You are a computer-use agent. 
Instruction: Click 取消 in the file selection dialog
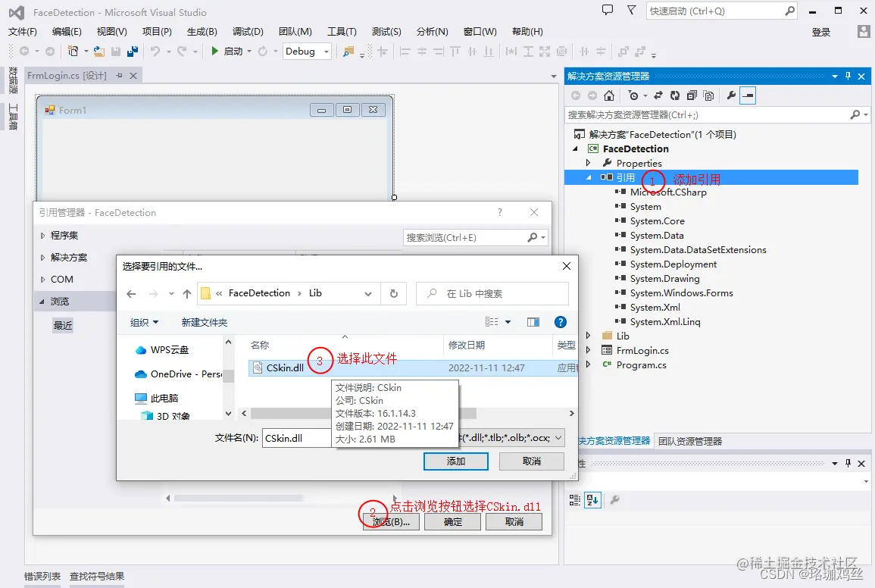pos(532,461)
